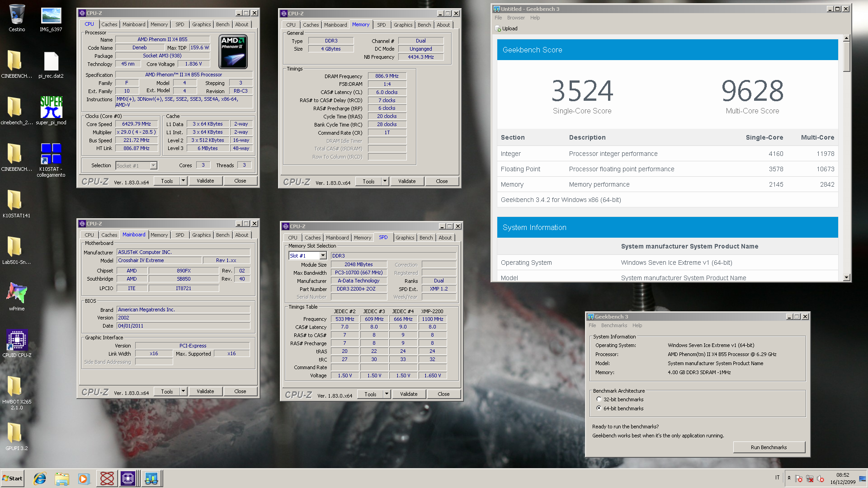
Task: Click the network status tray icon
Action: [x=810, y=479]
